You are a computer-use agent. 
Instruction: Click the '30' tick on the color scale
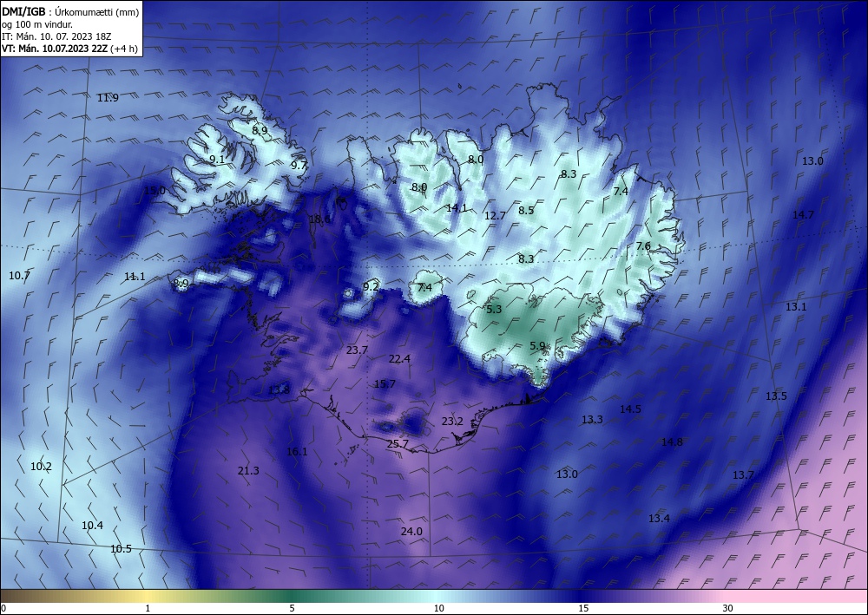[x=728, y=608]
